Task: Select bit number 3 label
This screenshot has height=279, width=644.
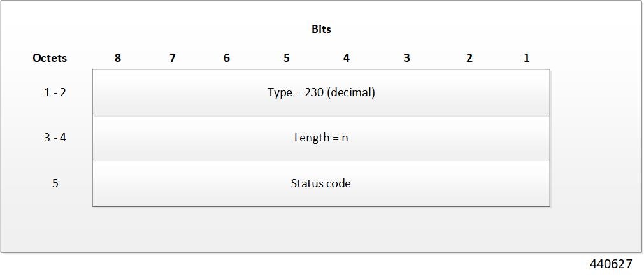Action: pyautogui.click(x=406, y=58)
